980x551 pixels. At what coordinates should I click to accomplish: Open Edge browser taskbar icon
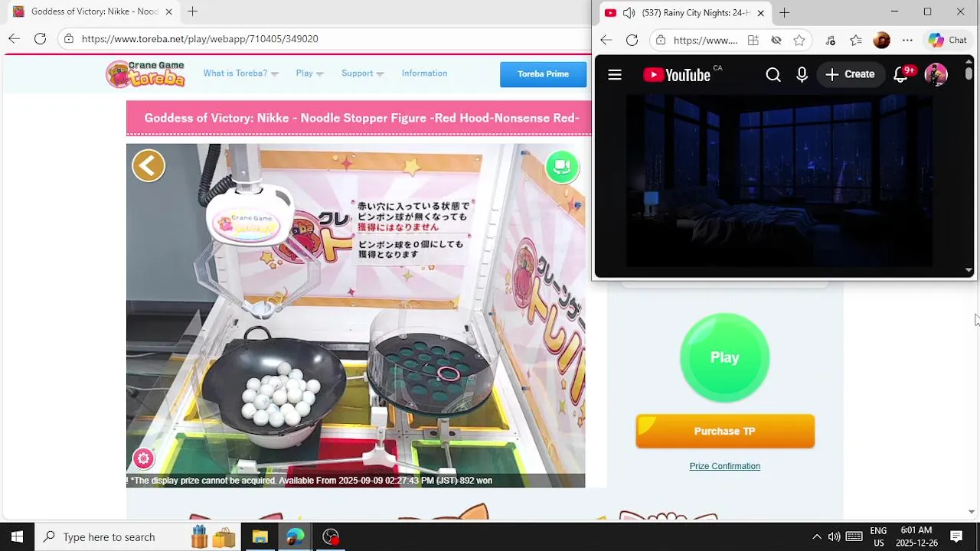tap(295, 536)
